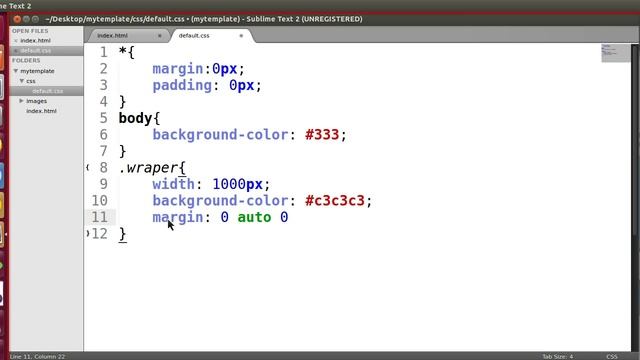This screenshot has height=360, width=640.
Task: Click line number 8 in gutter
Action: tap(103, 168)
